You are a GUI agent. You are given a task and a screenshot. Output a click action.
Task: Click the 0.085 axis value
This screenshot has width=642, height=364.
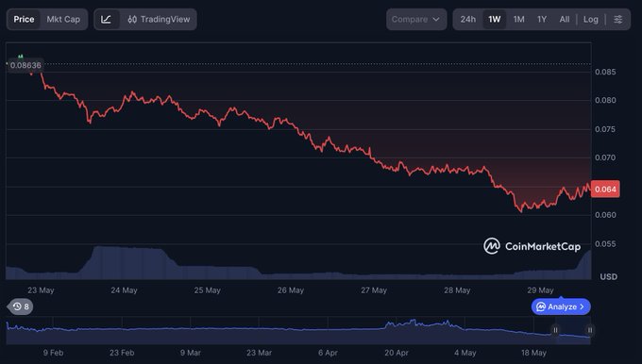pyautogui.click(x=605, y=72)
